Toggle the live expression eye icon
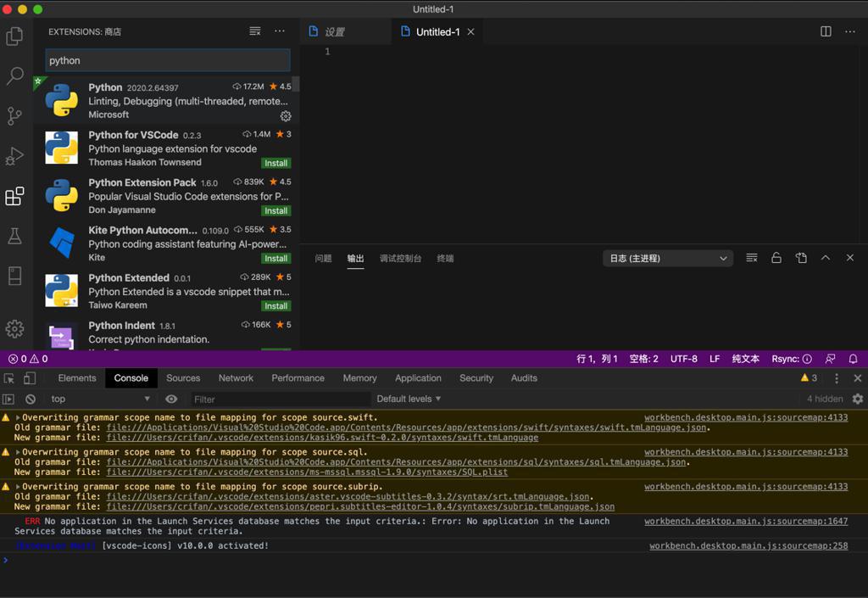This screenshot has height=598, width=868. point(171,399)
